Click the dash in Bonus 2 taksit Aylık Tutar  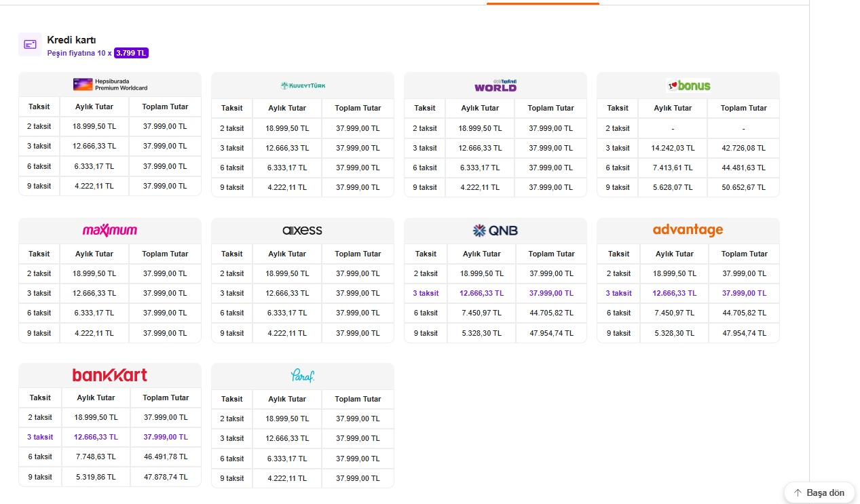tap(673, 128)
